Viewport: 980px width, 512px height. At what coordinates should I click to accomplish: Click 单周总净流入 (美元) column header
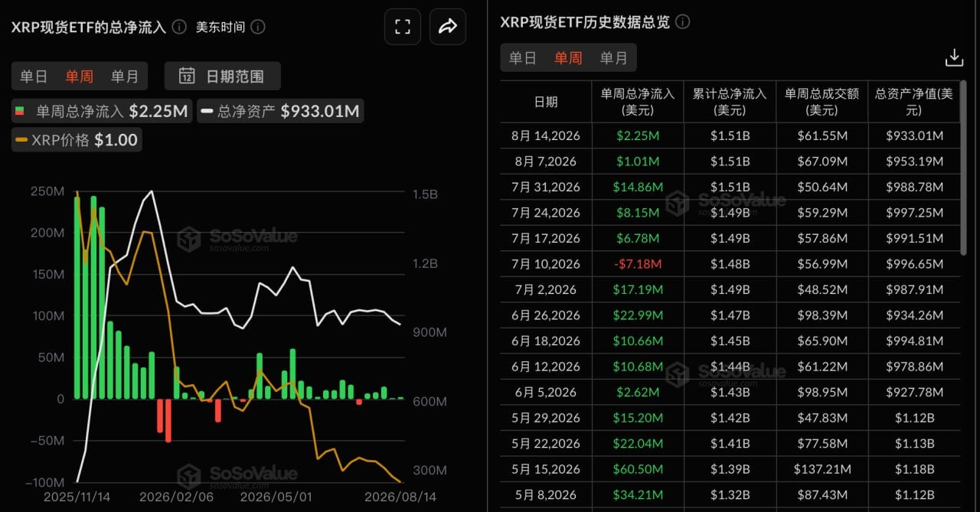click(x=638, y=102)
